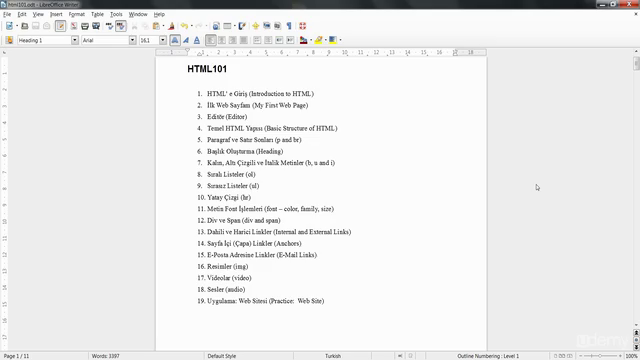Open the File menu
640x360 pixels.
tap(7, 14)
